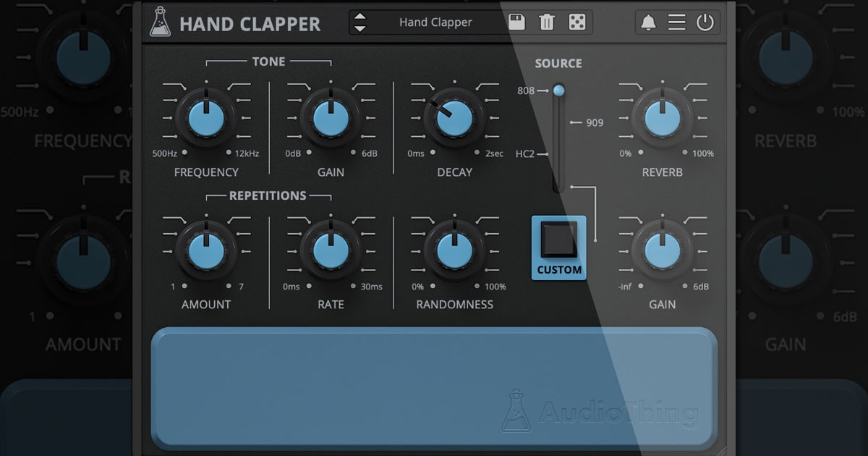Open notifications via the bell icon
This screenshot has height=456, width=868.
[x=649, y=22]
